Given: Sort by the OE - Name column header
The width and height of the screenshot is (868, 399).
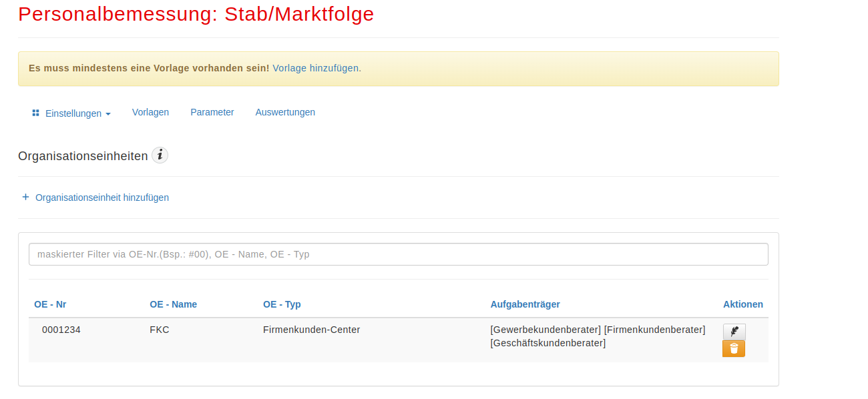Looking at the screenshot, I should pyautogui.click(x=174, y=304).
